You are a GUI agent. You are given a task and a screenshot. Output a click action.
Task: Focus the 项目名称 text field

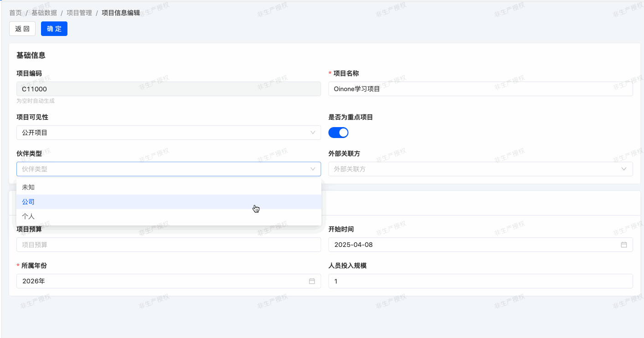click(480, 89)
